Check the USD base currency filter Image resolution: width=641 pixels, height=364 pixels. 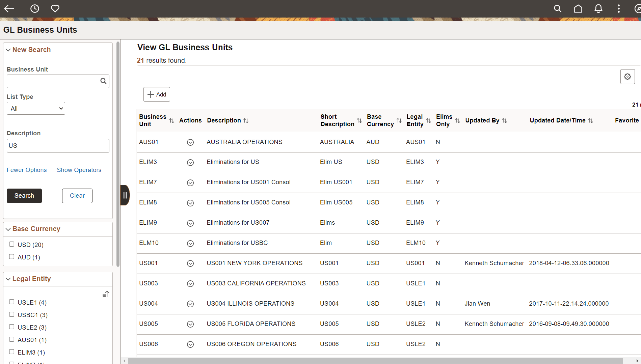click(11, 244)
